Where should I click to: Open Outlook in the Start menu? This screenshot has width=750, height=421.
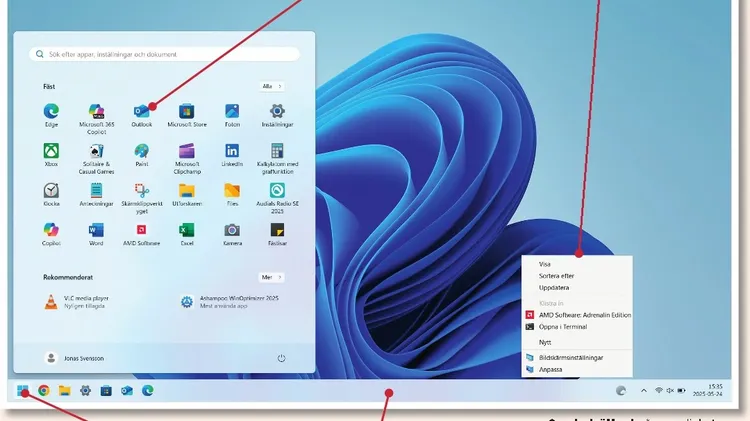142,115
